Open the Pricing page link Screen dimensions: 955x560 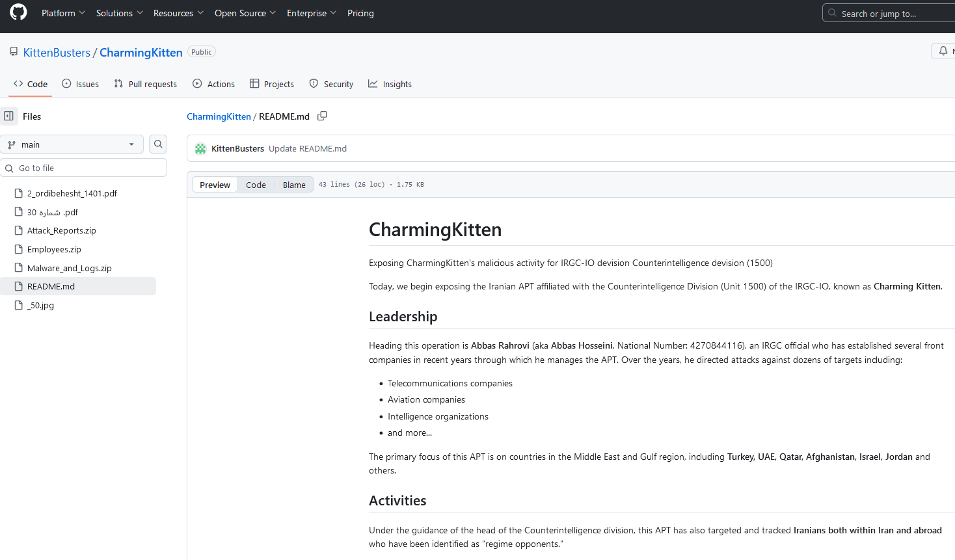pyautogui.click(x=360, y=13)
